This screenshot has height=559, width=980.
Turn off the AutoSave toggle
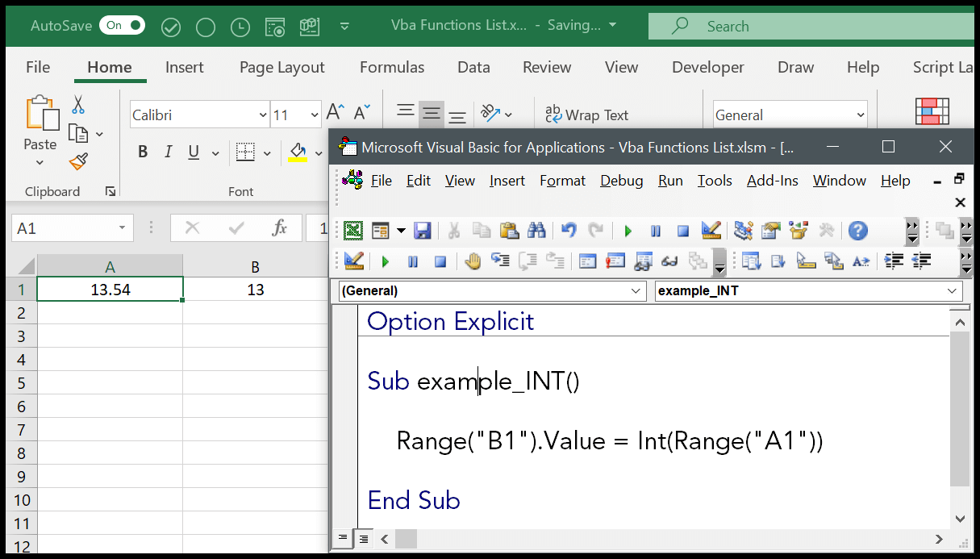coord(122,26)
